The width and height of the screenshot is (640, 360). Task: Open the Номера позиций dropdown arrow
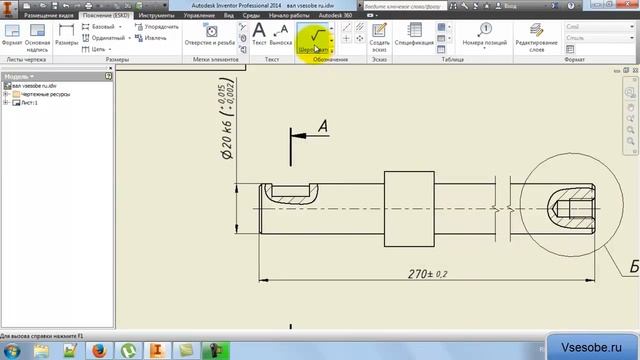[484, 49]
